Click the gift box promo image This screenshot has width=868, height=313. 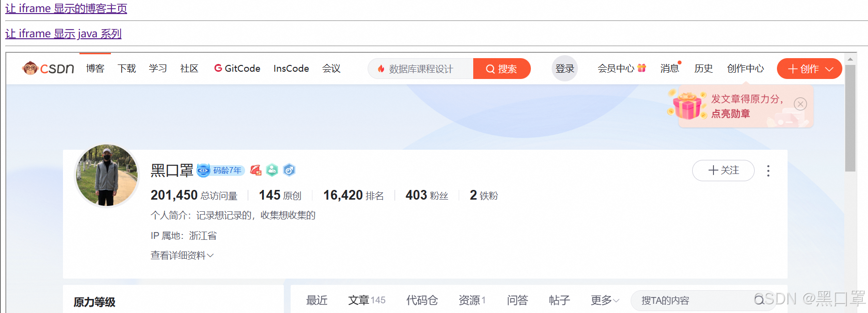point(687,105)
